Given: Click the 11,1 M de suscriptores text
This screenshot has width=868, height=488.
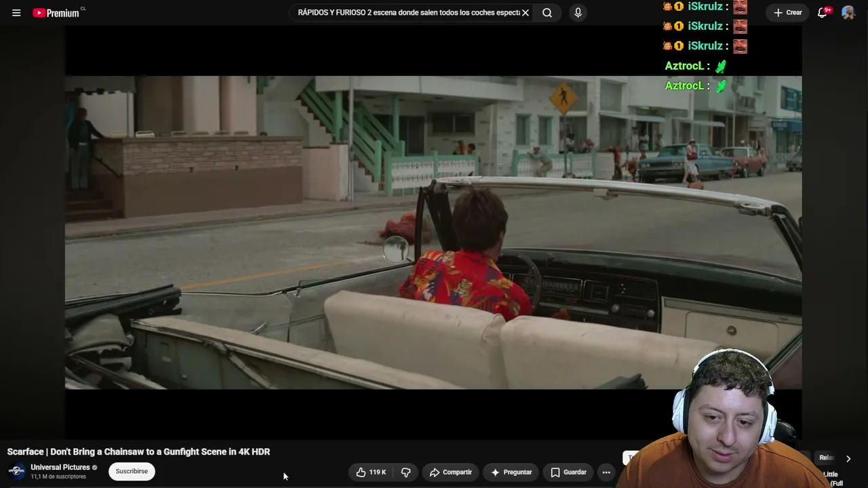Looking at the screenshot, I should [x=58, y=477].
